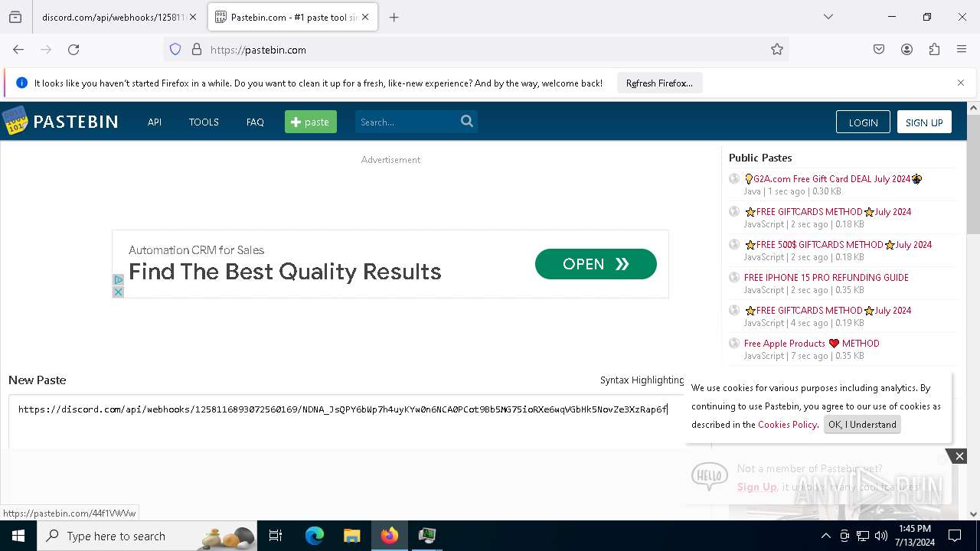Click the Firefox taskbar icon
The width and height of the screenshot is (980, 551).
pyautogui.click(x=389, y=536)
